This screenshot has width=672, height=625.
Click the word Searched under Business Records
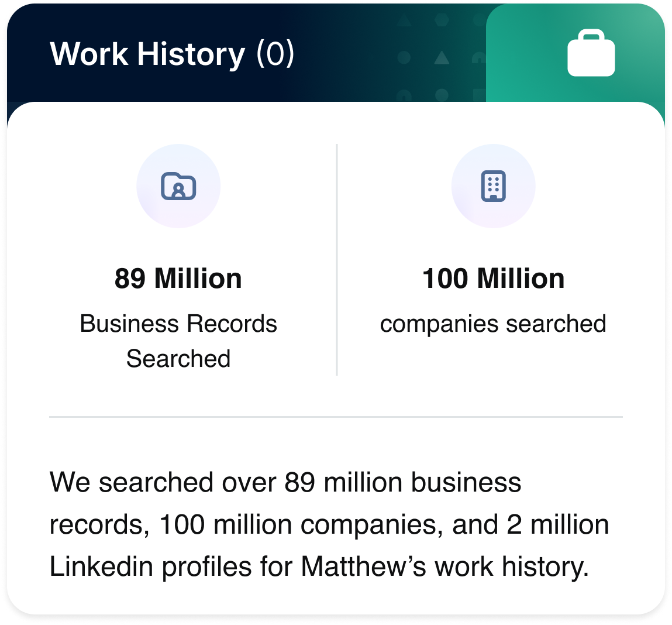click(x=178, y=359)
